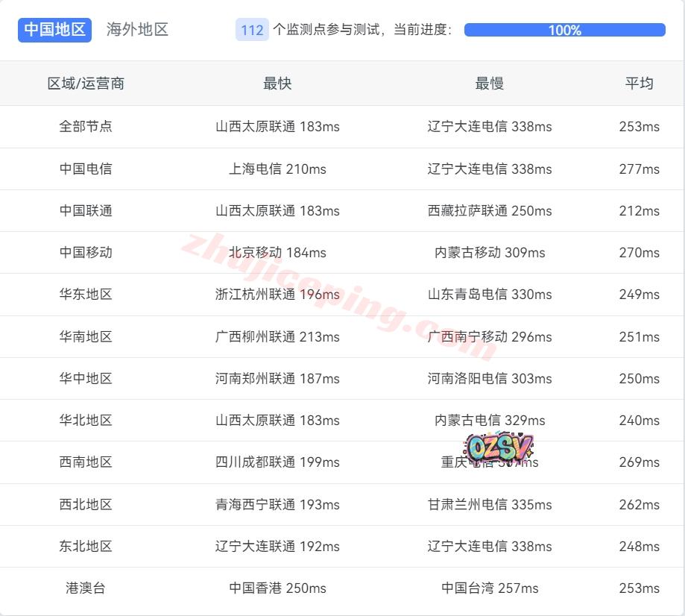Switch to the 海外地区 tab
The image size is (685, 616).
tap(137, 30)
